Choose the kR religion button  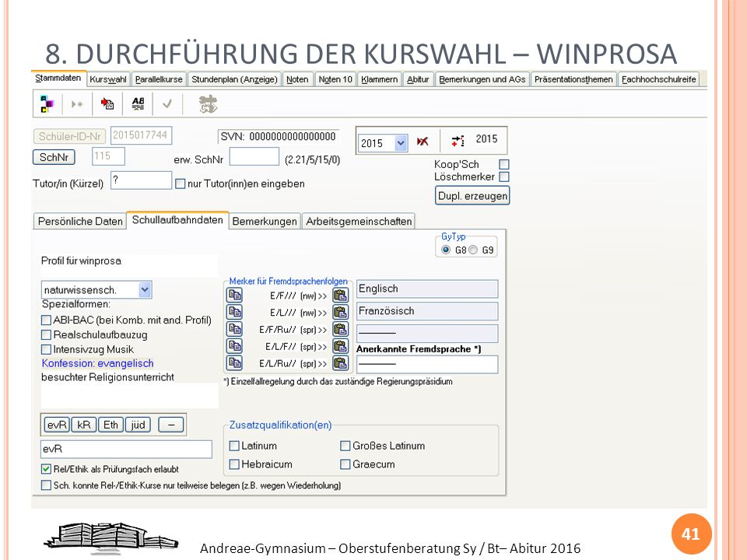pyautogui.click(x=84, y=425)
